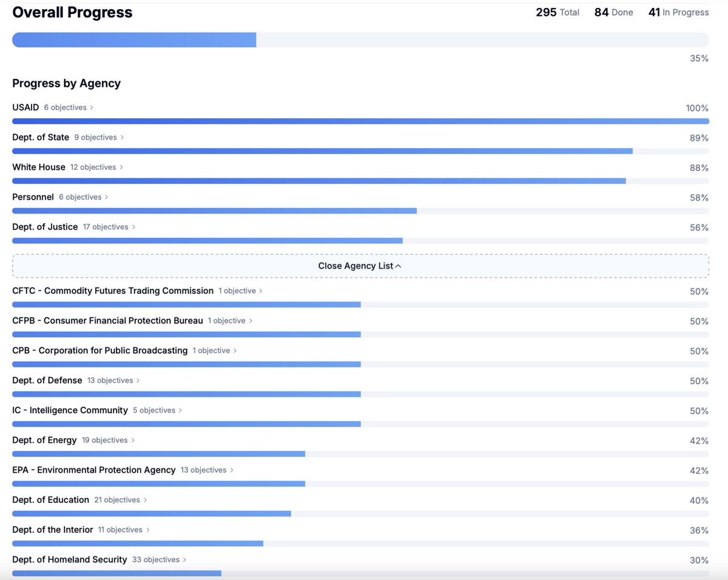Viewport: 728px width, 580px height.
Task: Click the 295 Total count
Action: tap(558, 12)
